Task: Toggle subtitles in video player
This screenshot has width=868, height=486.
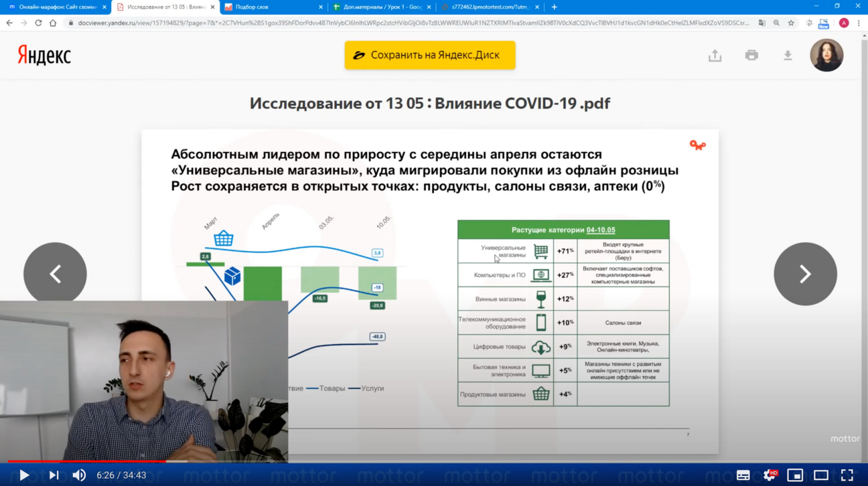Action: [743, 475]
